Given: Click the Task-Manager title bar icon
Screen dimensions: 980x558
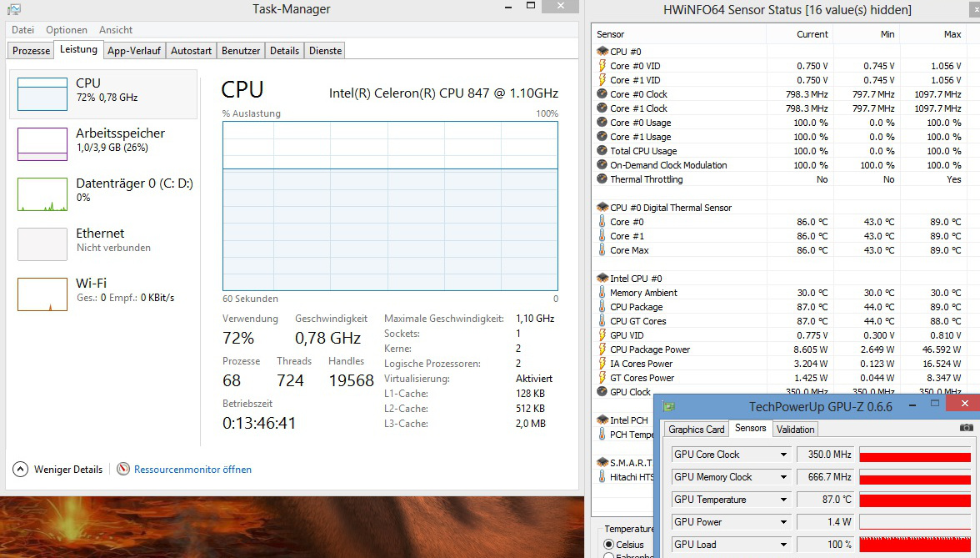Looking at the screenshot, I should tap(13, 9).
